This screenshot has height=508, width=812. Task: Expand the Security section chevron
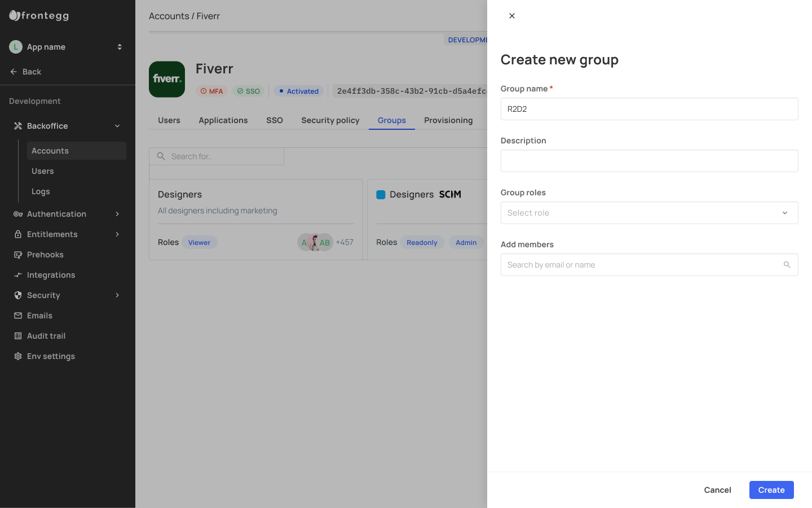pos(117,295)
